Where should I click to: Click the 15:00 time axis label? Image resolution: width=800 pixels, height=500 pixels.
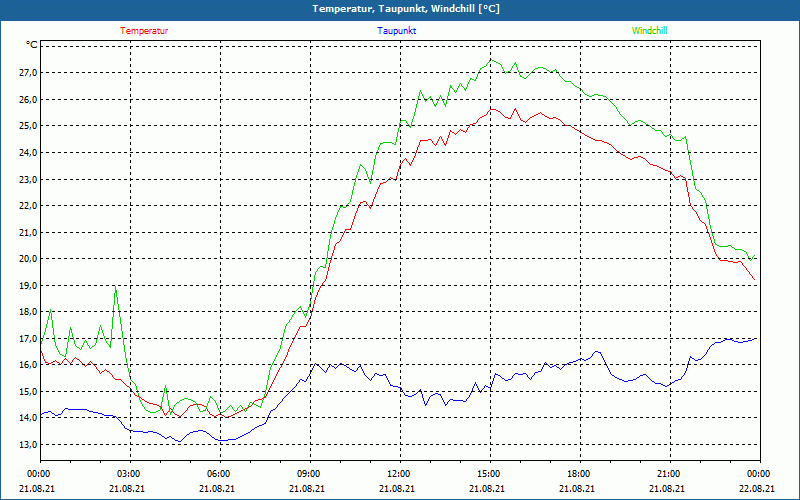(x=490, y=474)
